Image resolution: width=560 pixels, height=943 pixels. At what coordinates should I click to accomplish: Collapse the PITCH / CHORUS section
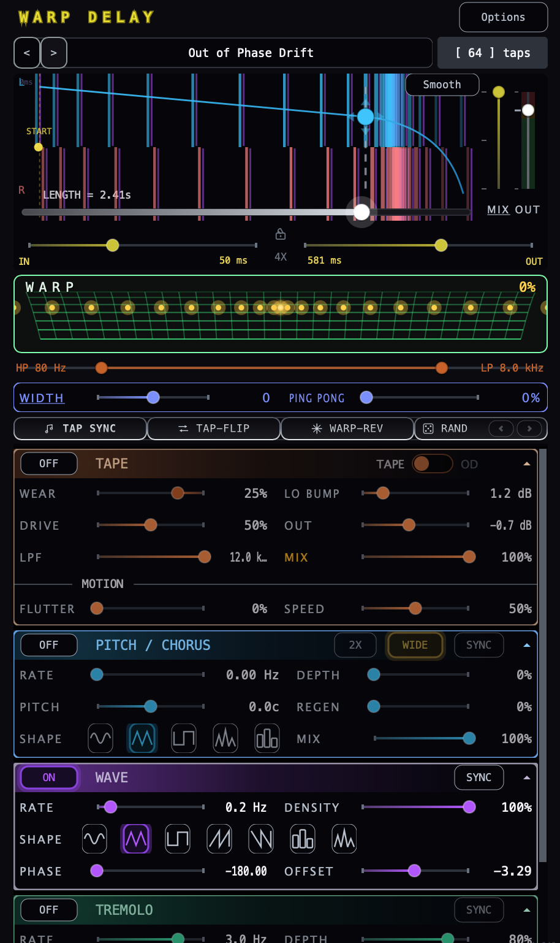click(x=527, y=645)
